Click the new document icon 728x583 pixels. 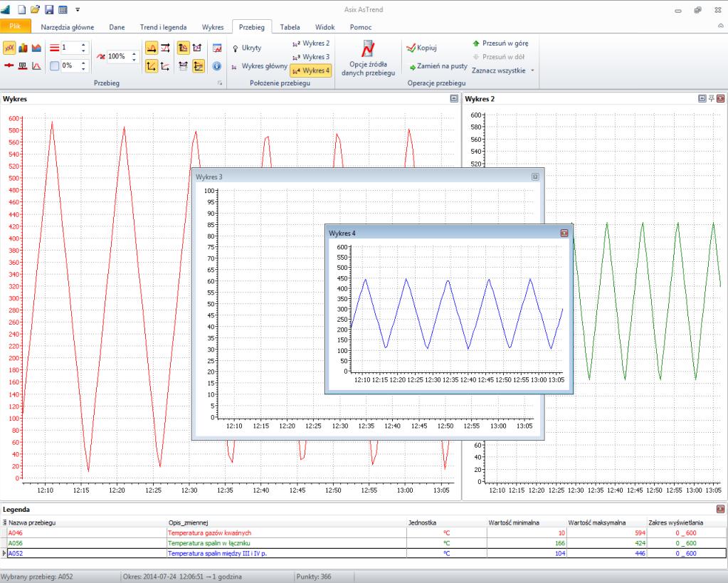[x=22, y=9]
